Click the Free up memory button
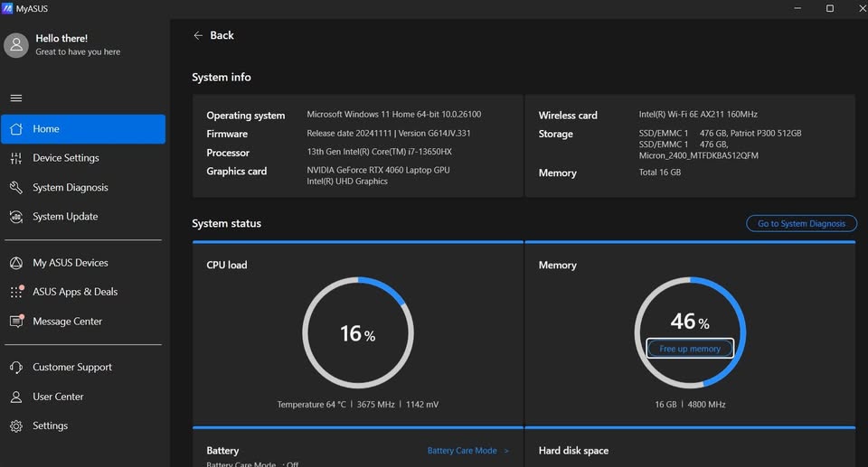The image size is (868, 467). 690,349
